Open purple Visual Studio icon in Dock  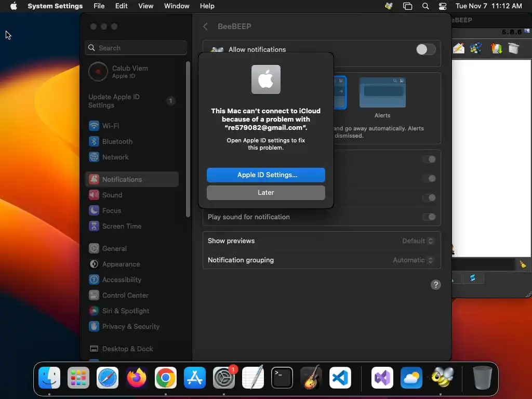382,378
